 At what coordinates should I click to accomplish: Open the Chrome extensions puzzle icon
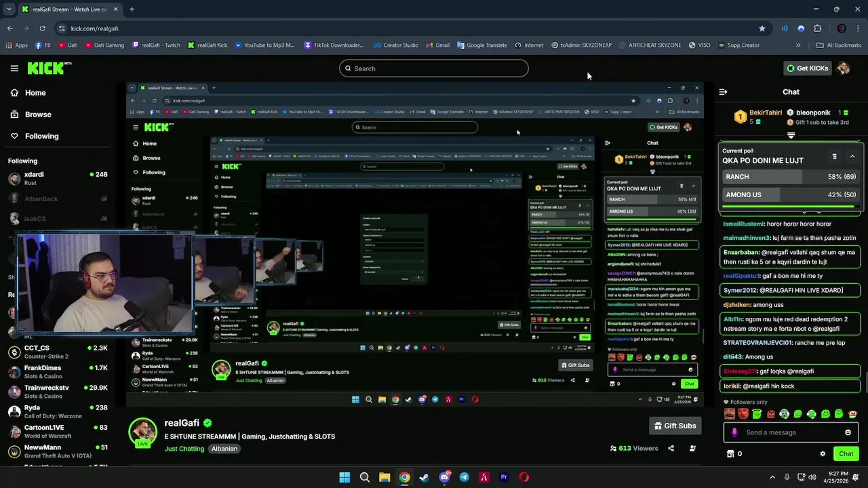(817, 28)
